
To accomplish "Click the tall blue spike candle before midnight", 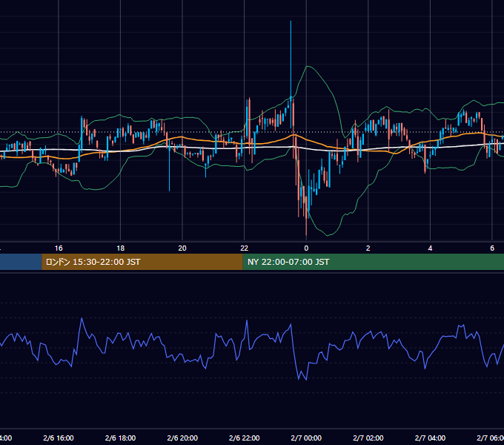I will [291, 74].
